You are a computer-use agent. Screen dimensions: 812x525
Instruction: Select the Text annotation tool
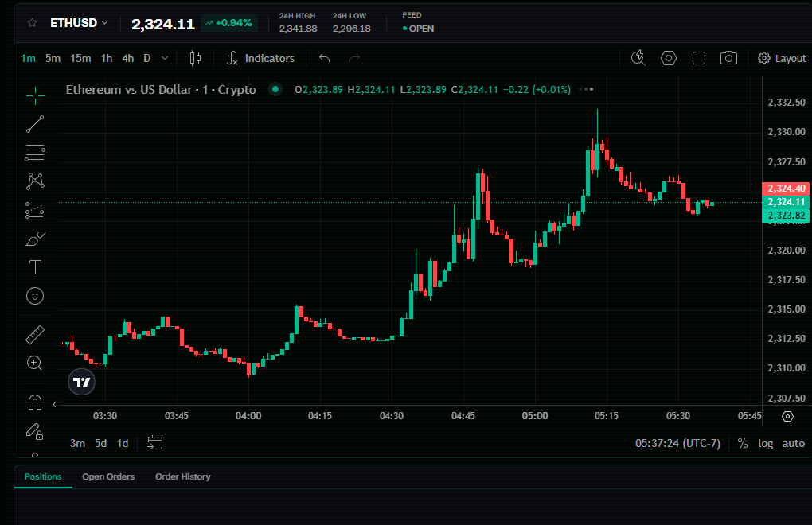(35, 267)
